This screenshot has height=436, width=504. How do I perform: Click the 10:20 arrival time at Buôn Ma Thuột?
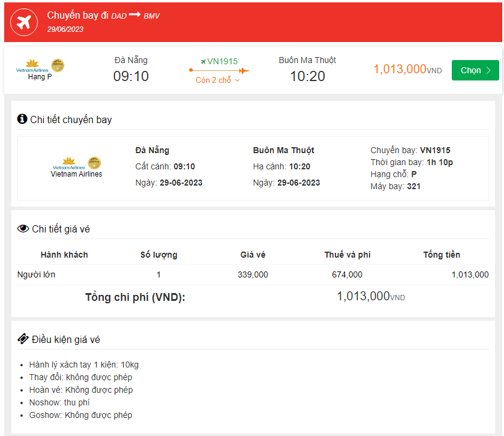click(x=307, y=76)
